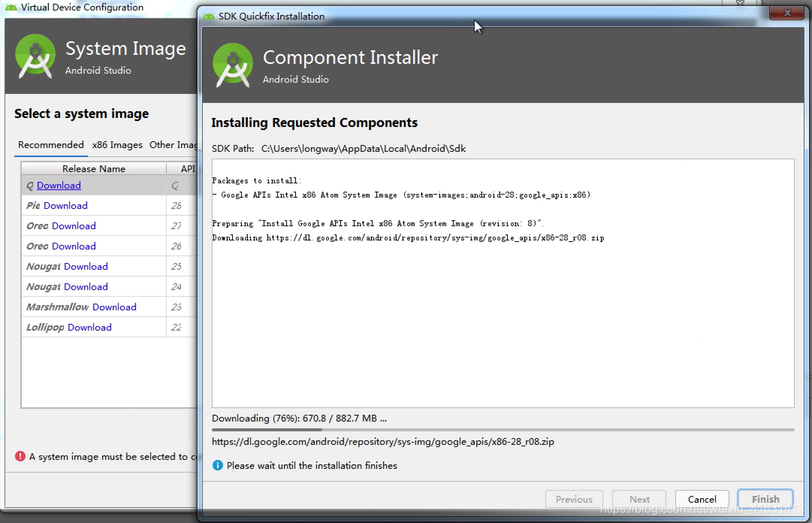Screen dimensions: 812x523
Task: Click 'Please wait until the installation finishes' message
Action: [312, 466]
